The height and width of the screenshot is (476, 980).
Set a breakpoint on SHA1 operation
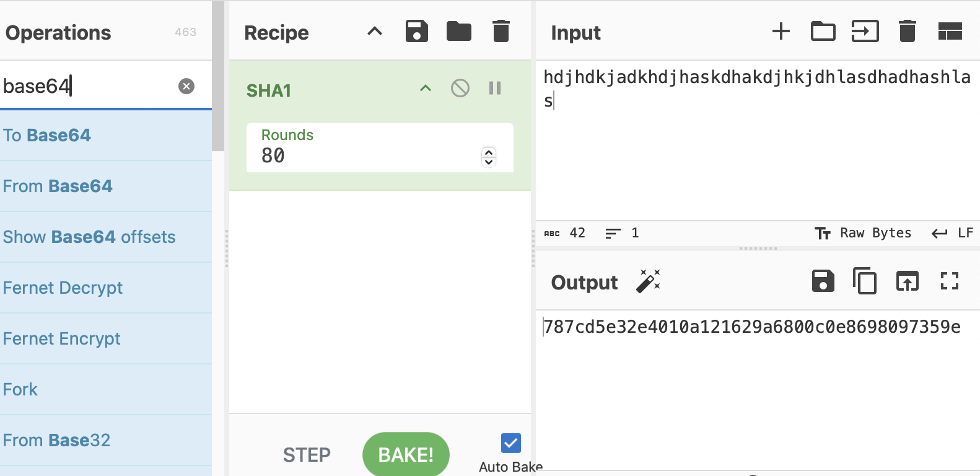[494, 89]
